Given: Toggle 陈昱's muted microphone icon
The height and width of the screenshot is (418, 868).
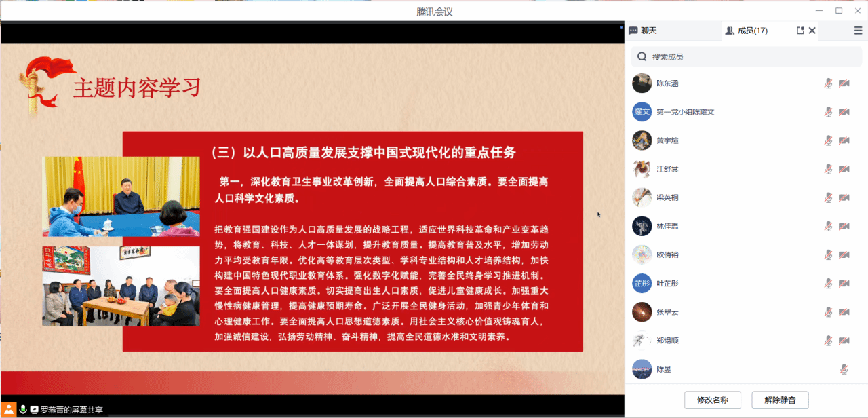Looking at the screenshot, I should (x=844, y=369).
